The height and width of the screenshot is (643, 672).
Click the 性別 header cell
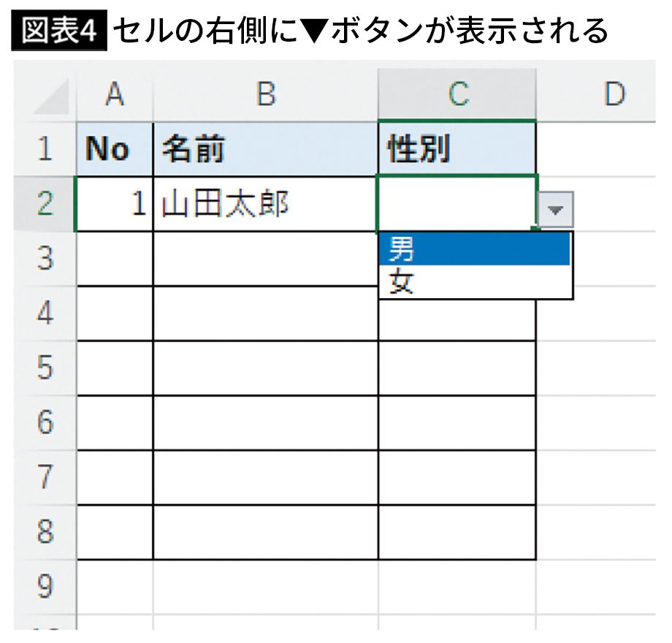pos(457,149)
